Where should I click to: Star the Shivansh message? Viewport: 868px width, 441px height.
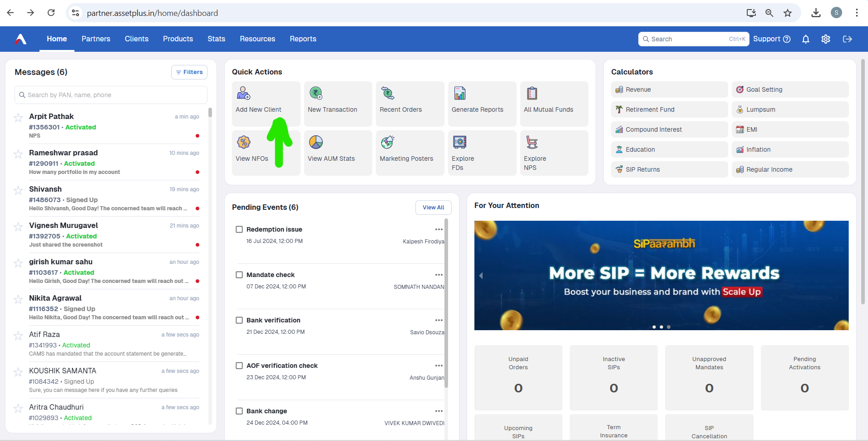pos(18,191)
